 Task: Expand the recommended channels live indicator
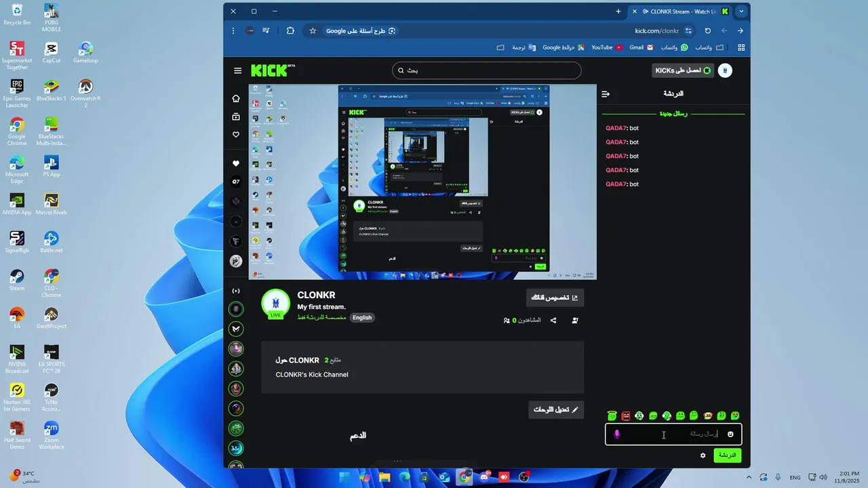pyautogui.click(x=236, y=291)
